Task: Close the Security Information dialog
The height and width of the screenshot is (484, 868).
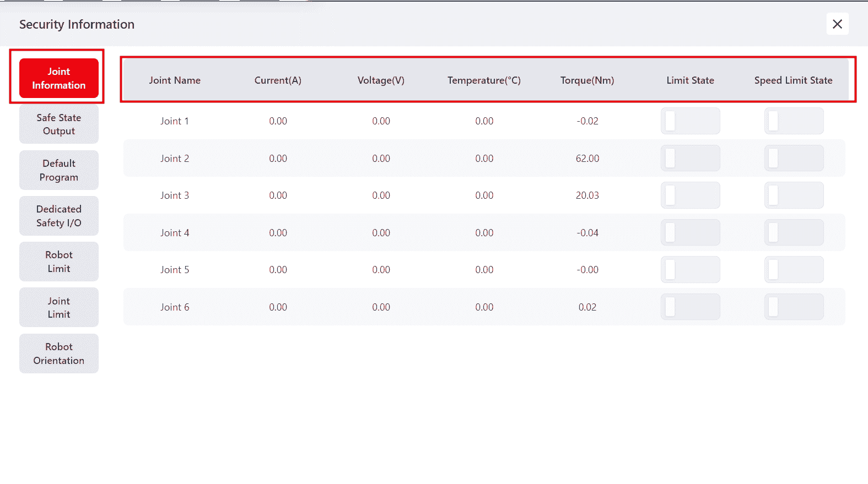Action: [837, 24]
